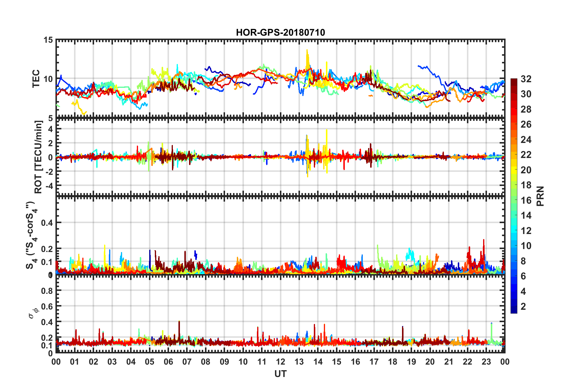
Task: Click the UT x-axis label
Action: click(280, 374)
